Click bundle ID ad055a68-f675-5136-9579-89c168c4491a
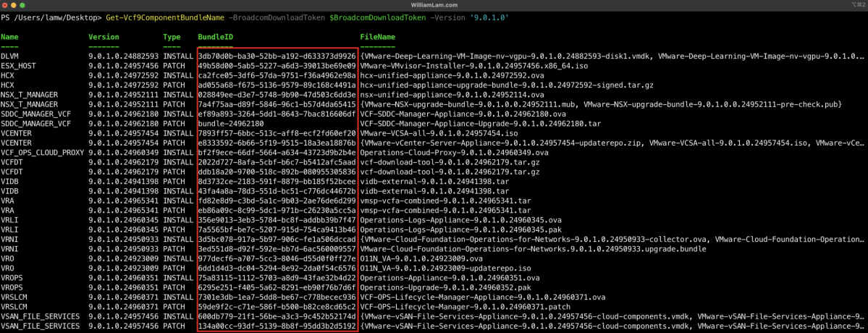The image size is (868, 333). point(277,85)
